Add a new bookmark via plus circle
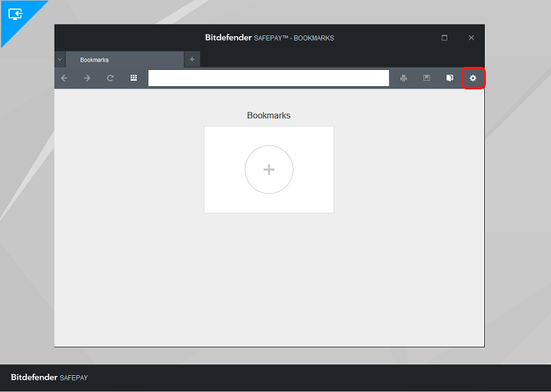The height and width of the screenshot is (392, 551). 269,169
